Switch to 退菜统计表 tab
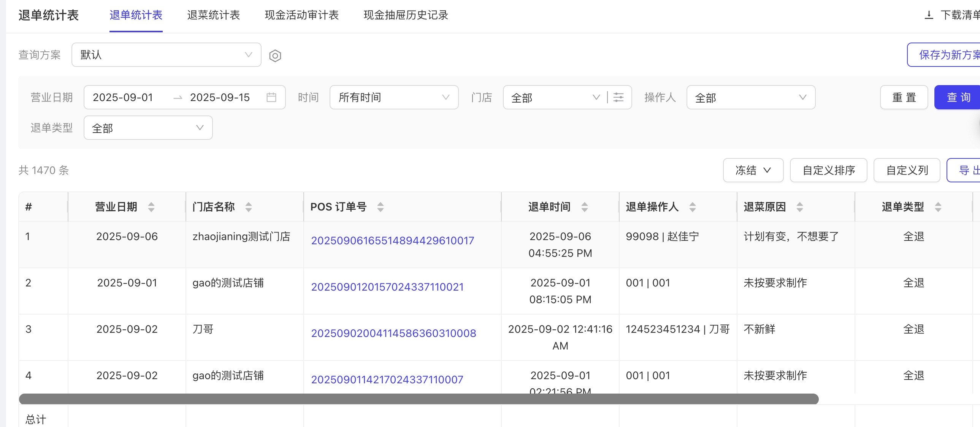The width and height of the screenshot is (980, 427). pos(213,15)
